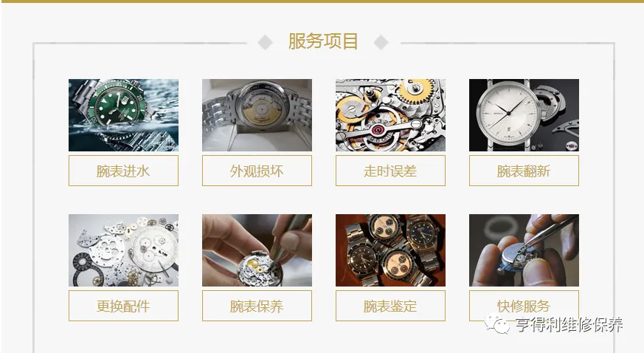Select the four vintage chronographs photo
Image resolution: width=644 pixels, height=353 pixels.
[x=390, y=250]
